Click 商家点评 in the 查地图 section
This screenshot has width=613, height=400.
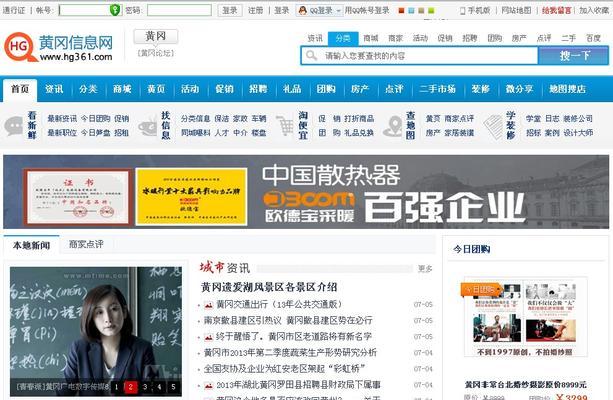[x=459, y=118]
